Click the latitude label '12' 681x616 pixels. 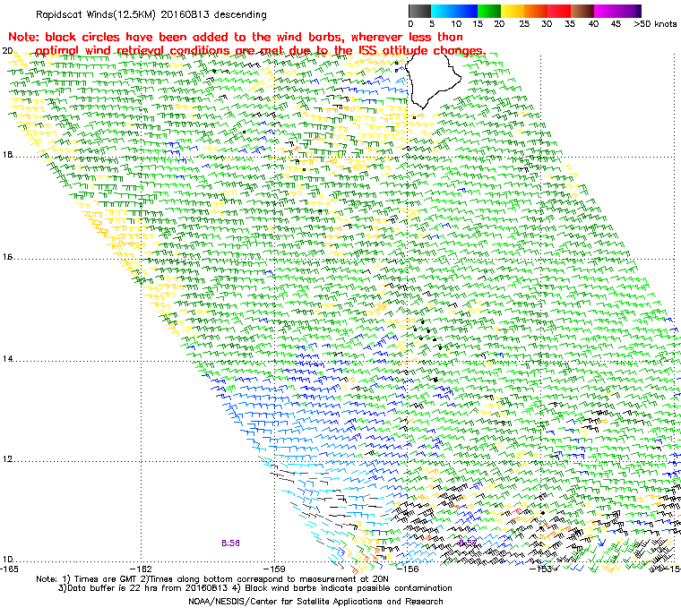[7, 459]
